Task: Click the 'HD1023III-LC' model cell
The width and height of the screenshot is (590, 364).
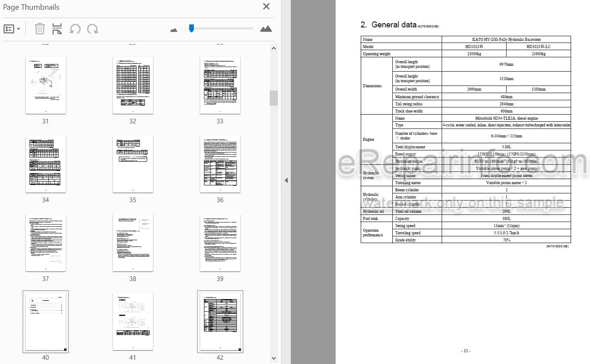Action: click(539, 46)
